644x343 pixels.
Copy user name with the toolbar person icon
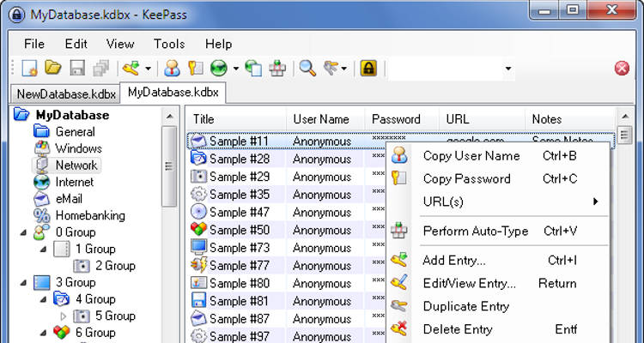pyautogui.click(x=172, y=68)
